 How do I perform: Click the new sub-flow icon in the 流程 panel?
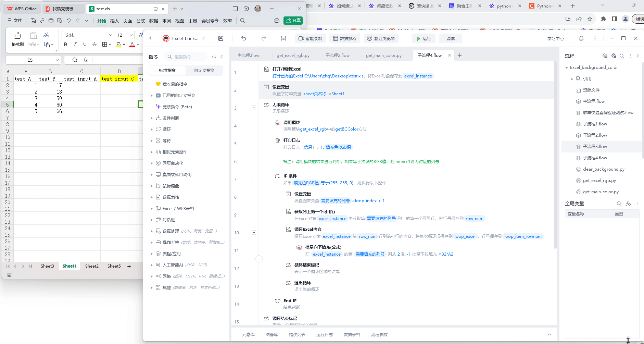[x=605, y=56]
